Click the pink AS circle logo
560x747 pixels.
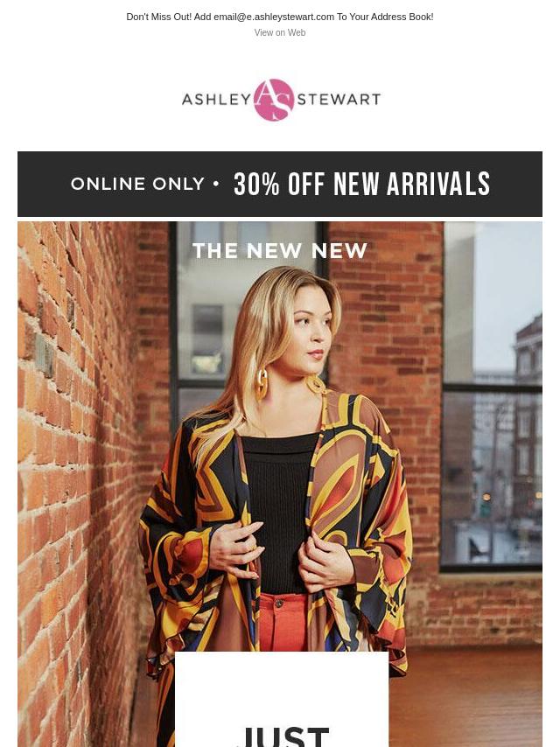[x=274, y=100]
